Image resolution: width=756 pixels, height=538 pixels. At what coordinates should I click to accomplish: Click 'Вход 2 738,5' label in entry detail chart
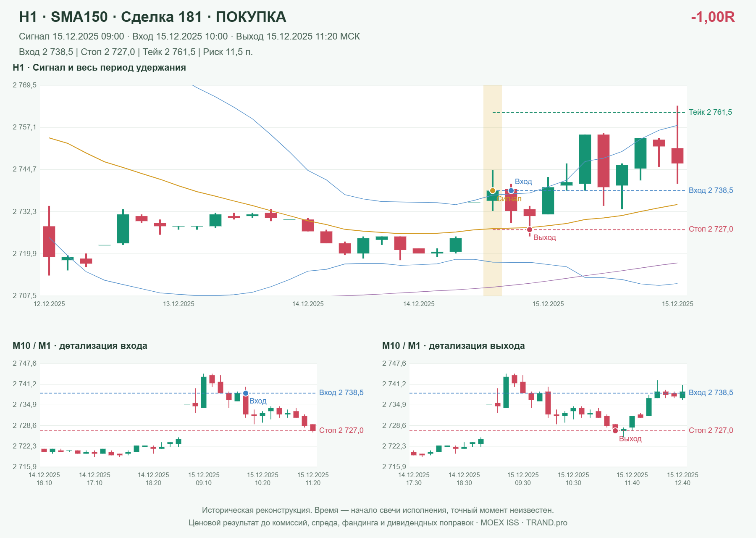point(341,393)
